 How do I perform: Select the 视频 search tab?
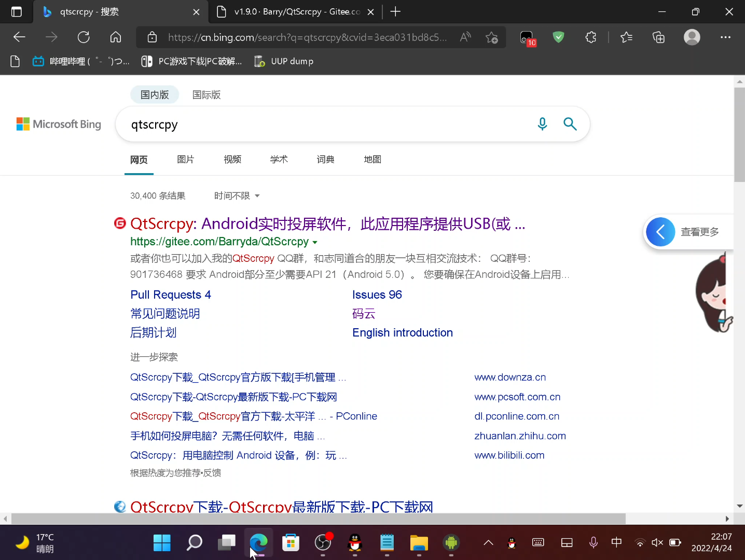[x=232, y=159]
